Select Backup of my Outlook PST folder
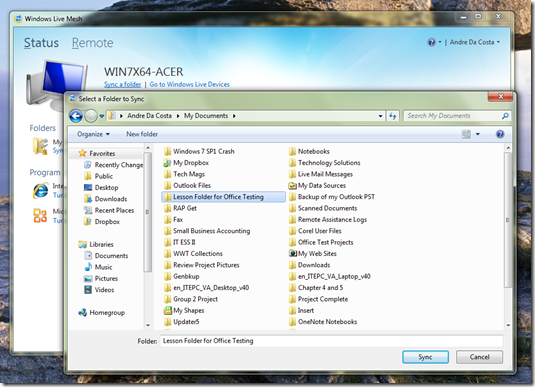Viewport: 535px width, 387px height. pyautogui.click(x=332, y=197)
